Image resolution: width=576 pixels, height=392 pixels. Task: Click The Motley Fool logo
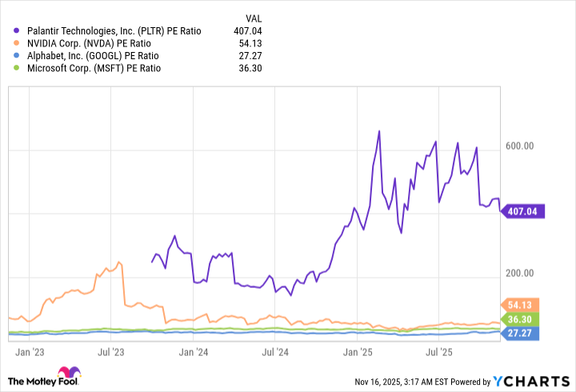point(45,377)
